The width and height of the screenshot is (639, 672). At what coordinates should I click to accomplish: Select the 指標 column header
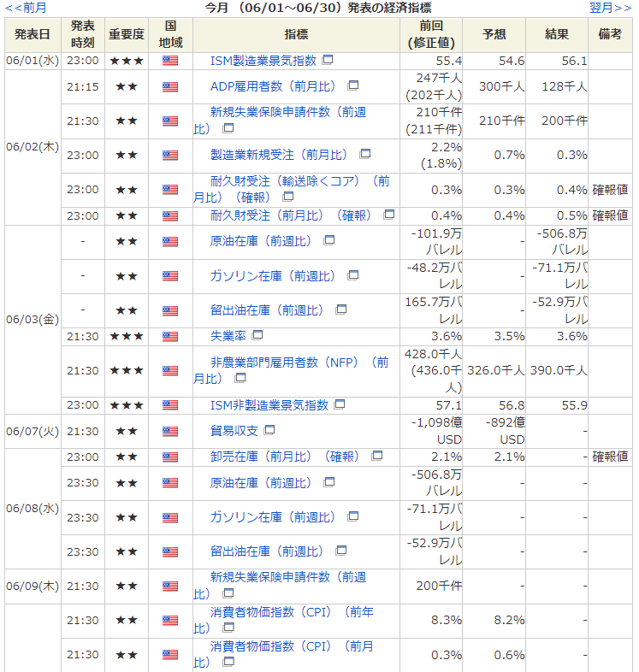point(296,35)
